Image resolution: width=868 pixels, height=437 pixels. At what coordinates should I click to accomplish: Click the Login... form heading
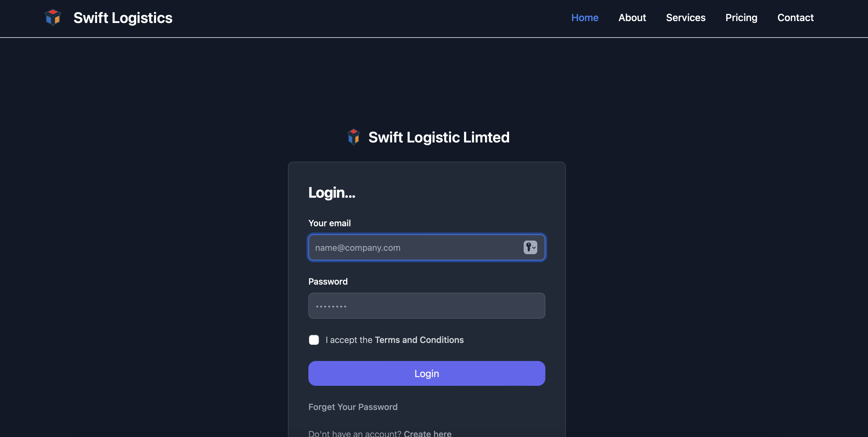click(332, 192)
